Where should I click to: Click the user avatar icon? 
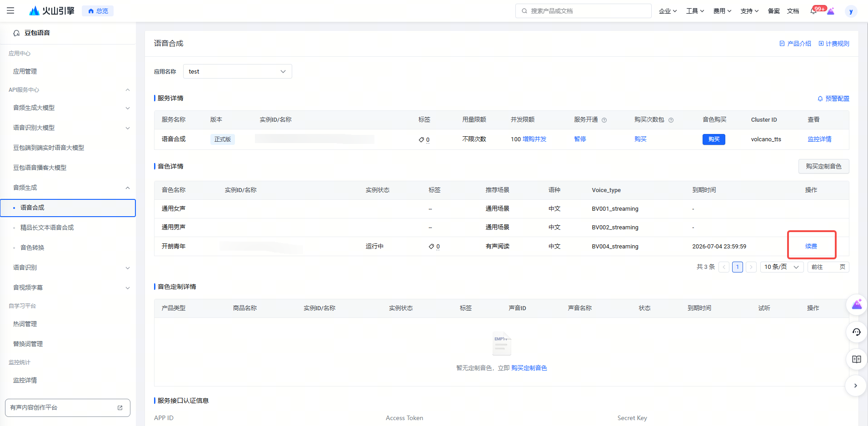851,11
